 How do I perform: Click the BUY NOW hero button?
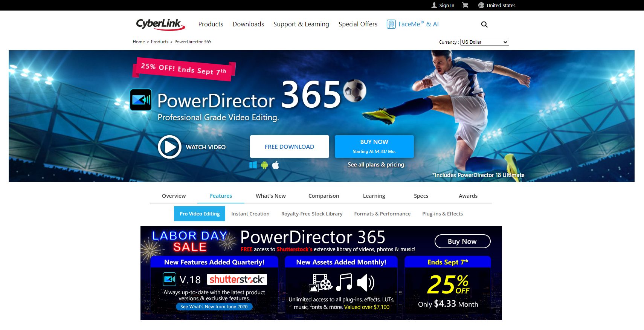coord(374,147)
